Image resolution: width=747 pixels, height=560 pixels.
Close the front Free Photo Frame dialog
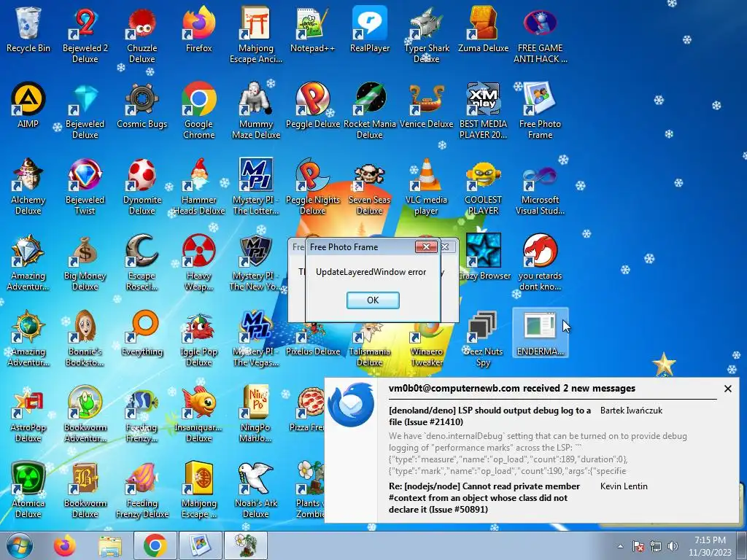click(426, 246)
